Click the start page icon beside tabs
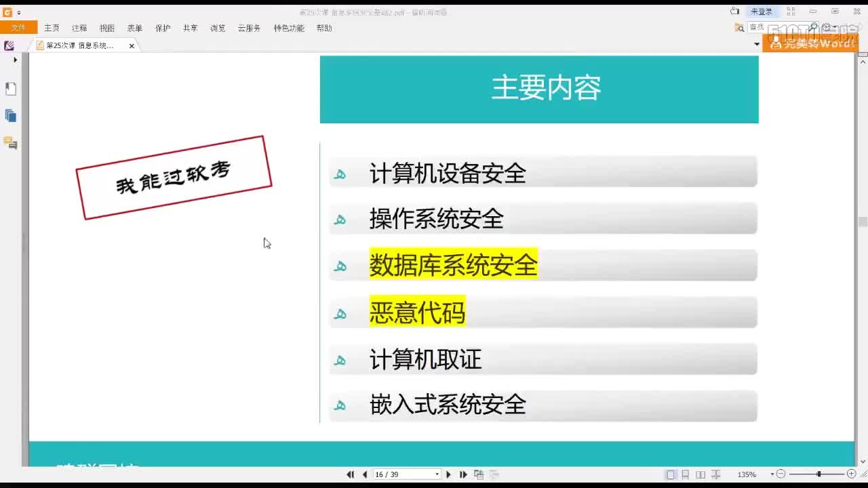Image resolution: width=868 pixels, height=488 pixels. [9, 45]
